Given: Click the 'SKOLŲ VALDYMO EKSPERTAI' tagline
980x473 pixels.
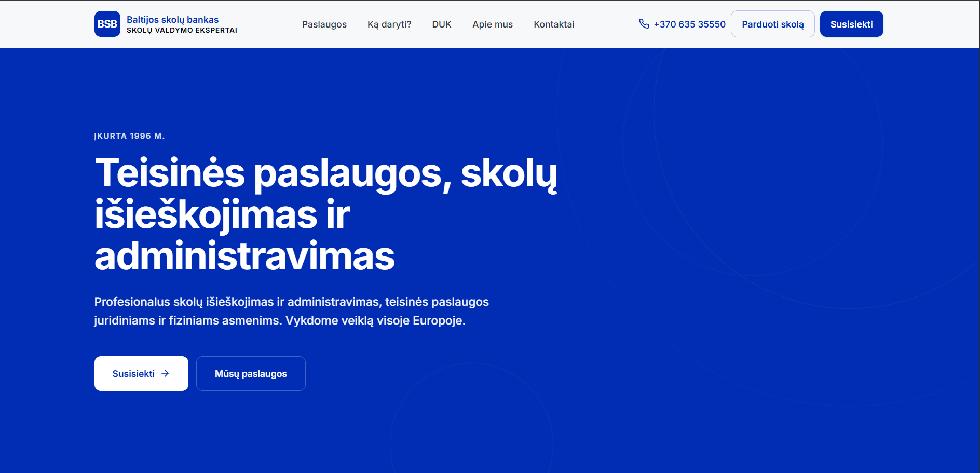Looking at the screenshot, I should tap(182, 31).
